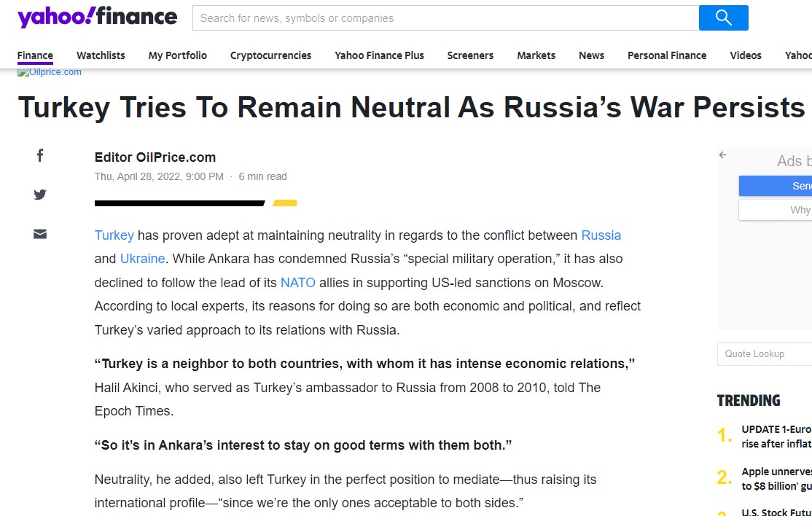Screen dimensions: 812x516
Task: Click the blue search magnifier button
Action: coord(723,18)
